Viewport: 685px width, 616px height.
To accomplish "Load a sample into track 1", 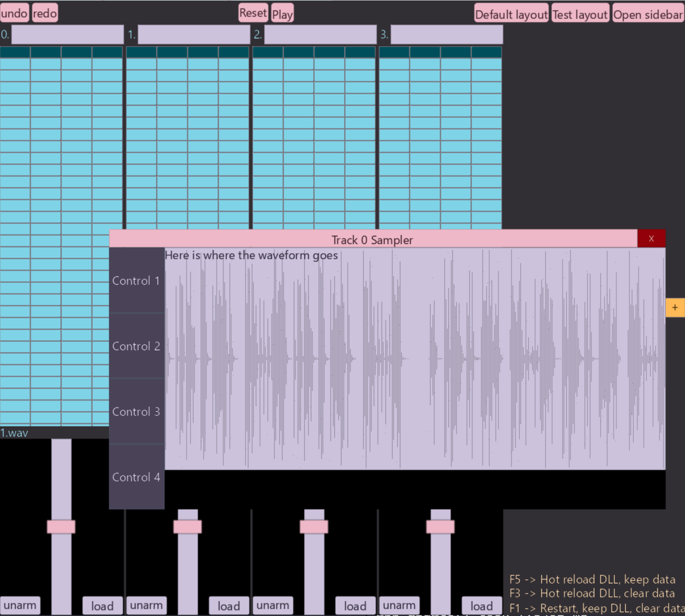I will [x=229, y=606].
